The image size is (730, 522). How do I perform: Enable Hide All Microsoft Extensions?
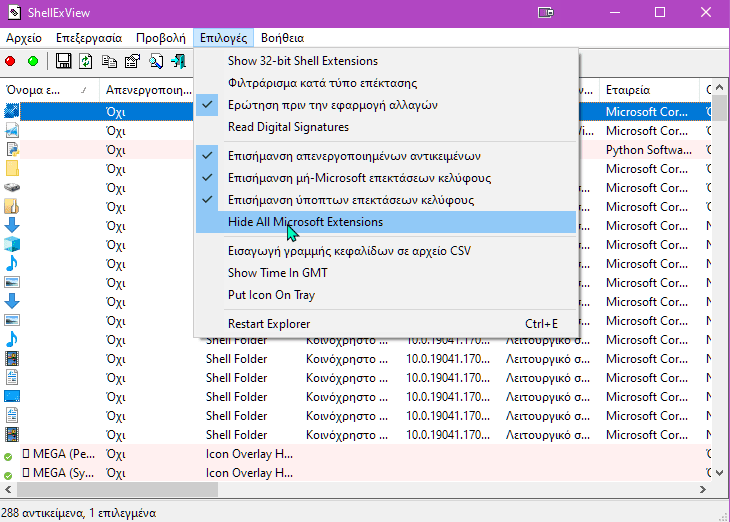coord(386,222)
